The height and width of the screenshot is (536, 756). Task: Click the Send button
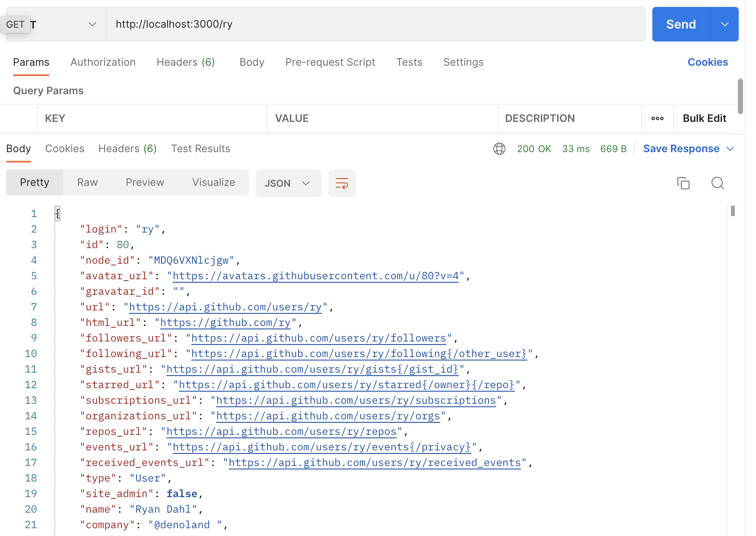(x=680, y=24)
